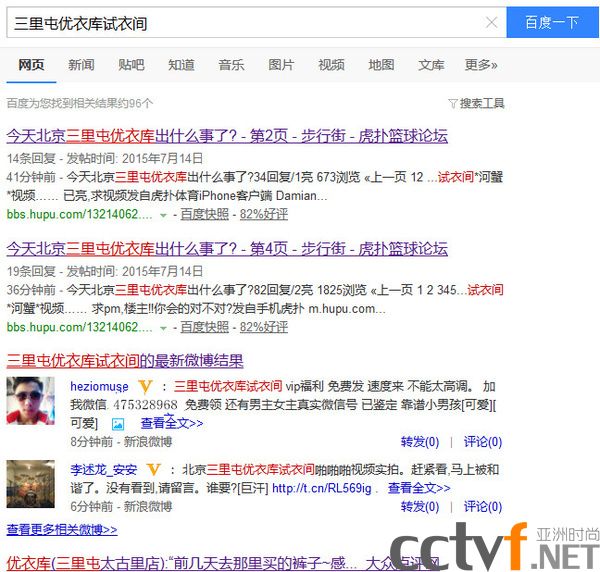Open the 贴吧 tab
The height and width of the screenshot is (572, 600).
click(131, 65)
